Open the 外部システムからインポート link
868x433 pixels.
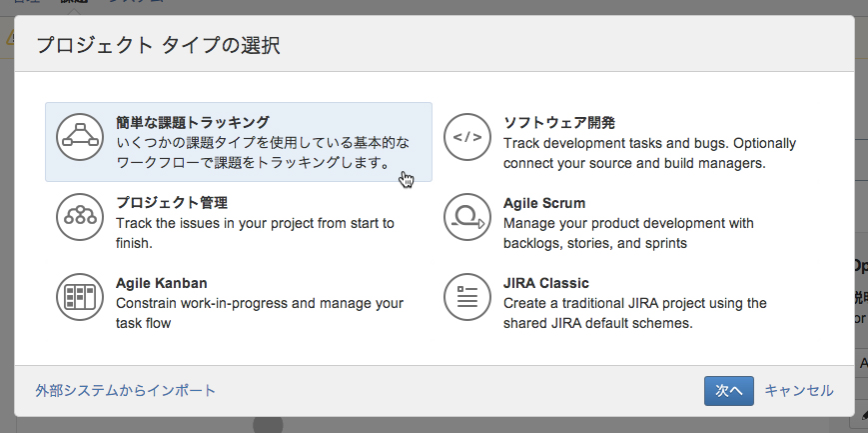126,390
